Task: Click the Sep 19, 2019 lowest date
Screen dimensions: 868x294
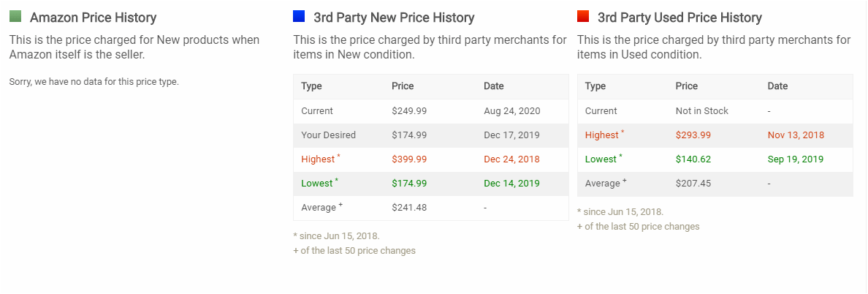Action: [796, 159]
